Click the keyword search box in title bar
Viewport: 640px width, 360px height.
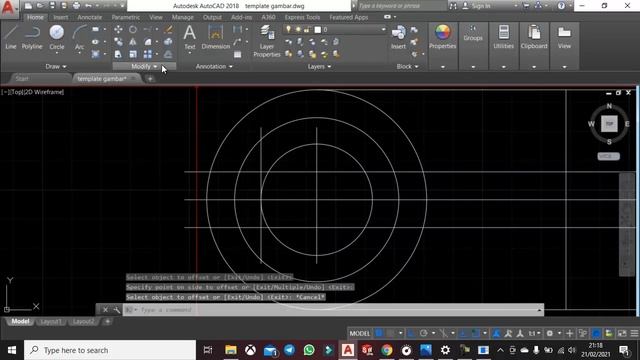click(x=402, y=6)
